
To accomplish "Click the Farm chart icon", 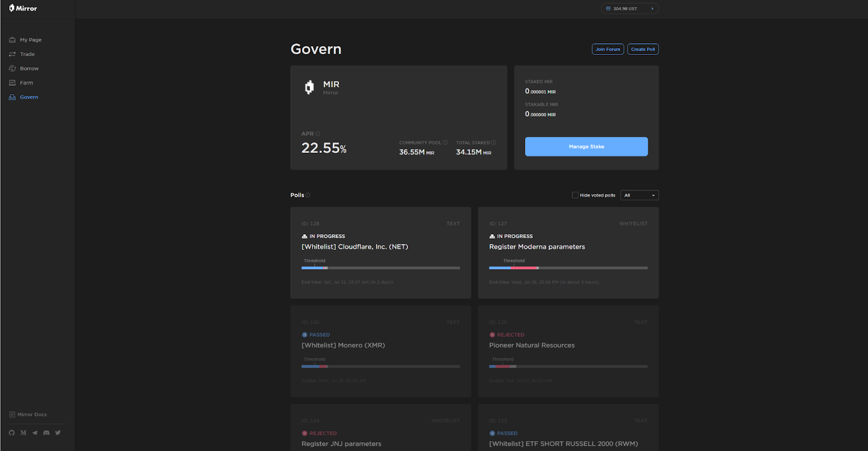I will (x=12, y=83).
